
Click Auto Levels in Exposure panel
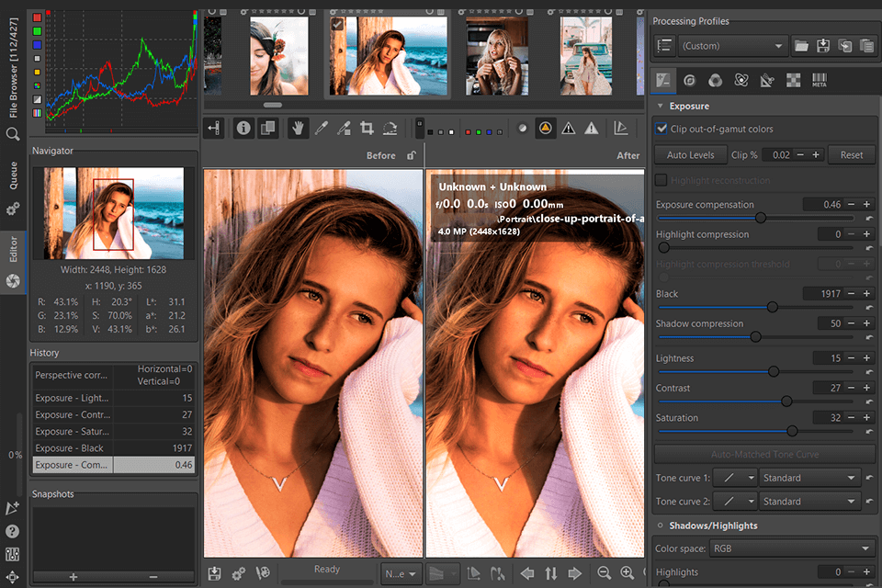(x=690, y=154)
